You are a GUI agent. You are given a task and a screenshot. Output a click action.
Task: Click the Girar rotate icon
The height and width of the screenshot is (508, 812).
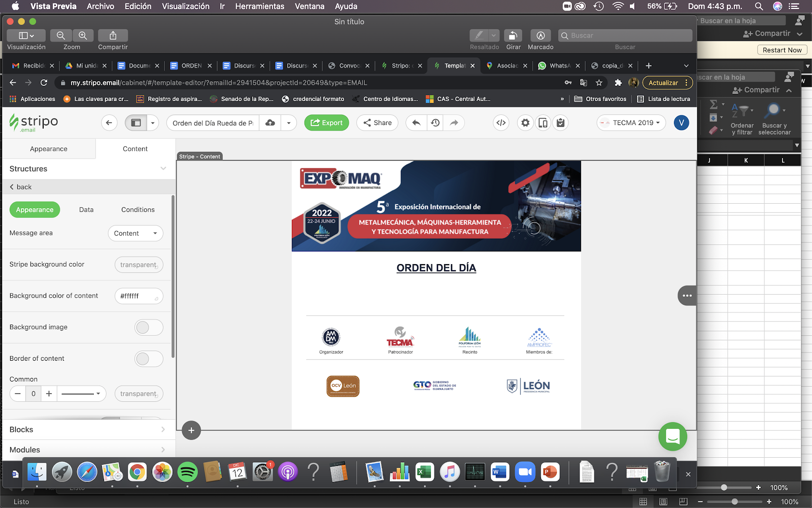[513, 35]
